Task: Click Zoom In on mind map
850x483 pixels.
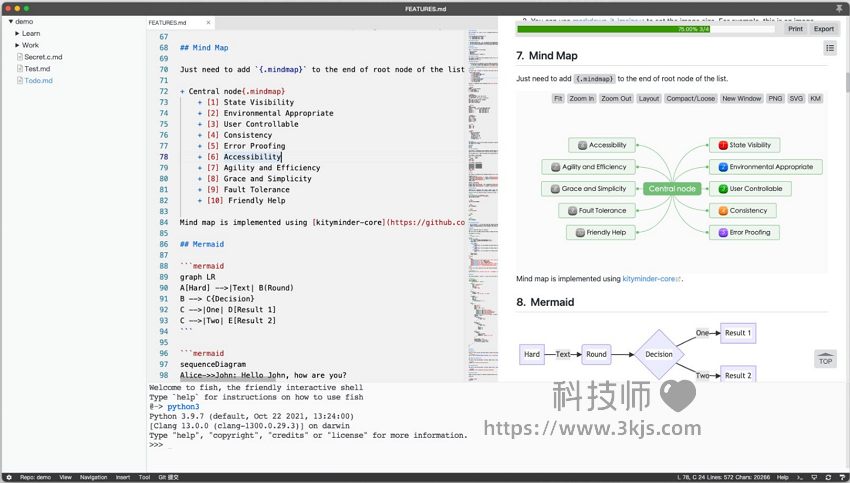Action: pyautogui.click(x=582, y=99)
